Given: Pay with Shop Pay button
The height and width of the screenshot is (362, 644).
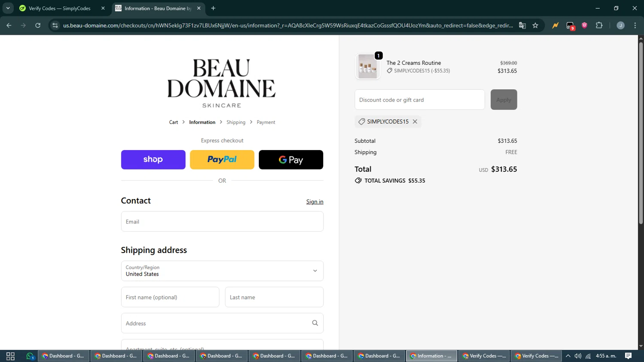Looking at the screenshot, I should (153, 160).
